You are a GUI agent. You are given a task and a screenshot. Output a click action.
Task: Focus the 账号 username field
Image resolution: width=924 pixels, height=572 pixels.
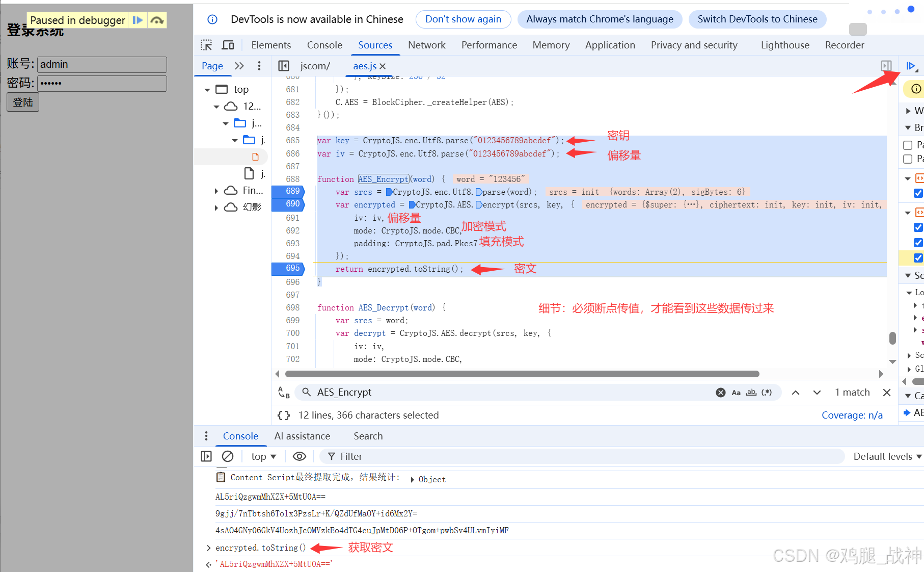(x=102, y=64)
